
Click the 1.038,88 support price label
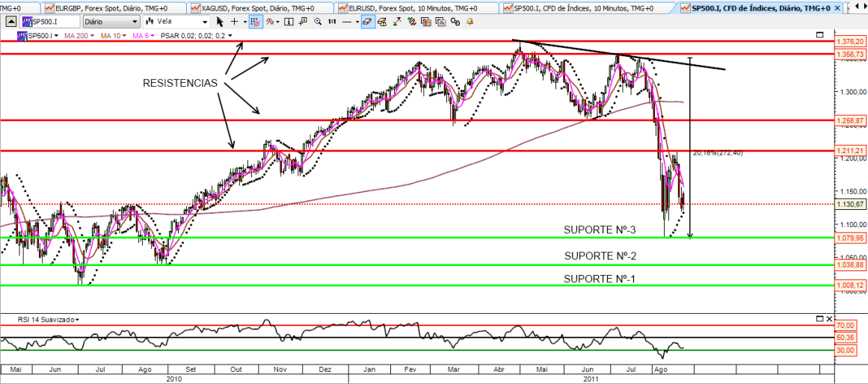click(852, 265)
